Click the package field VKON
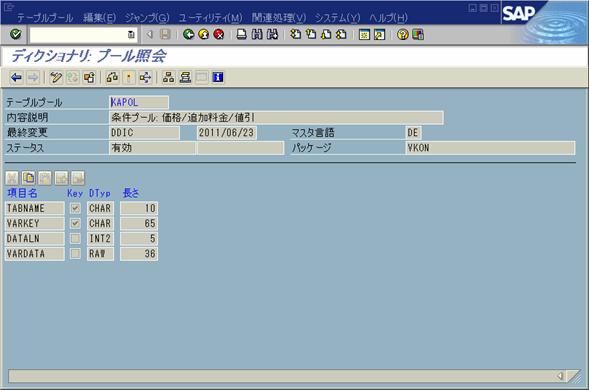589x390 pixels. point(490,148)
